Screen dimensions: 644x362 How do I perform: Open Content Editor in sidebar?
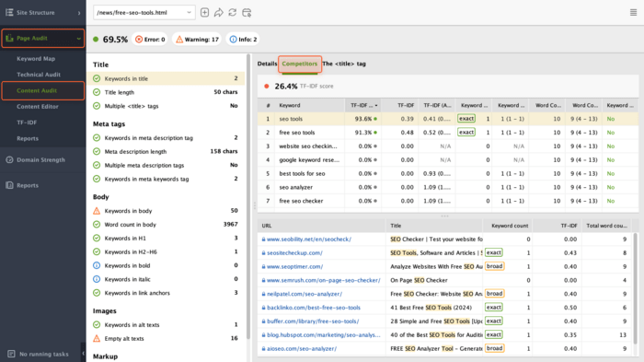tap(38, 106)
